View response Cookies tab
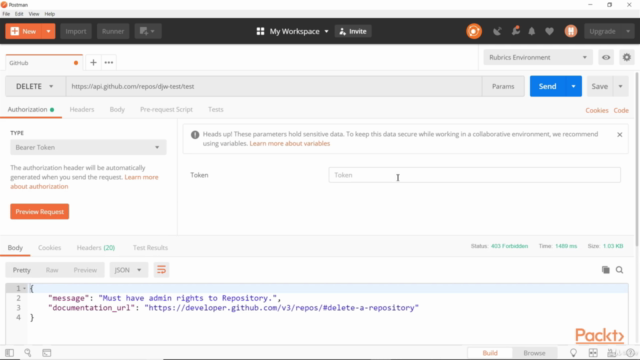 click(x=49, y=248)
